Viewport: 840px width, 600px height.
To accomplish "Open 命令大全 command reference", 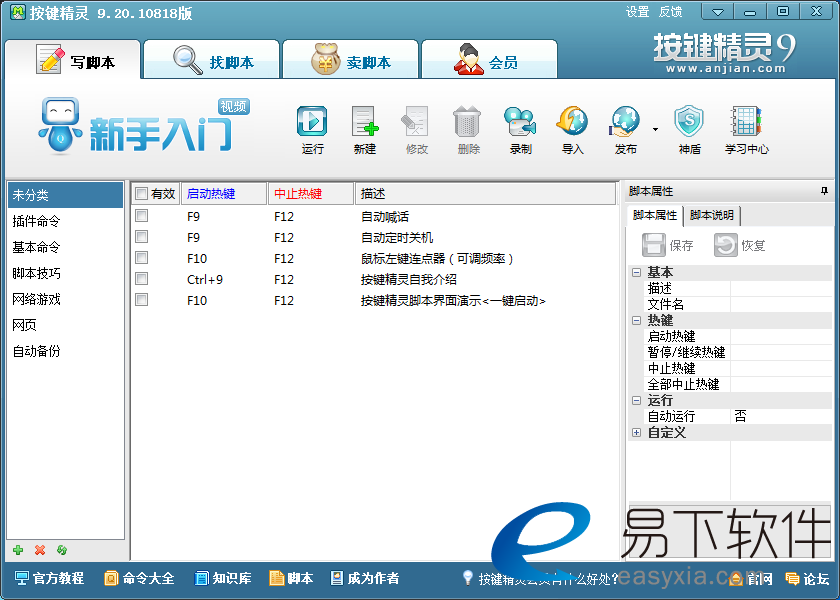I will coord(139,579).
